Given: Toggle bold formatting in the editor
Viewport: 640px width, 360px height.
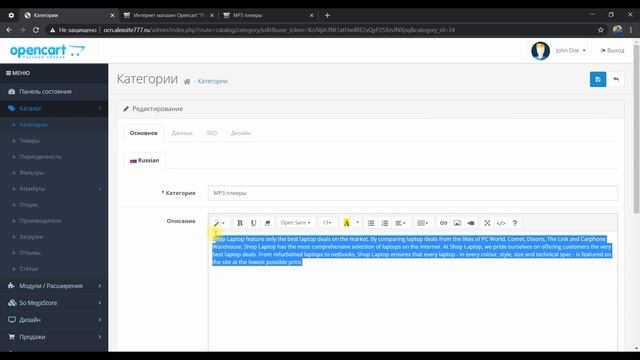Looking at the screenshot, I should pos(240,223).
